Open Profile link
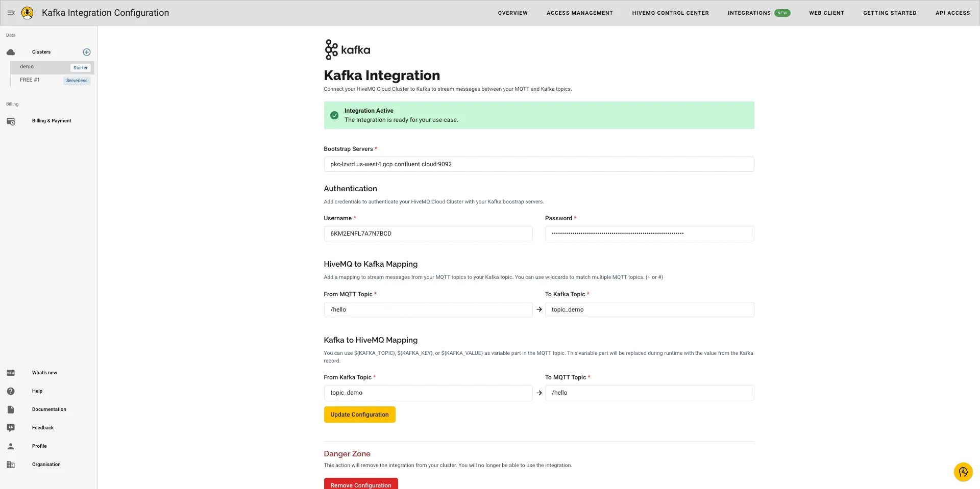This screenshot has height=489, width=980. [39, 446]
